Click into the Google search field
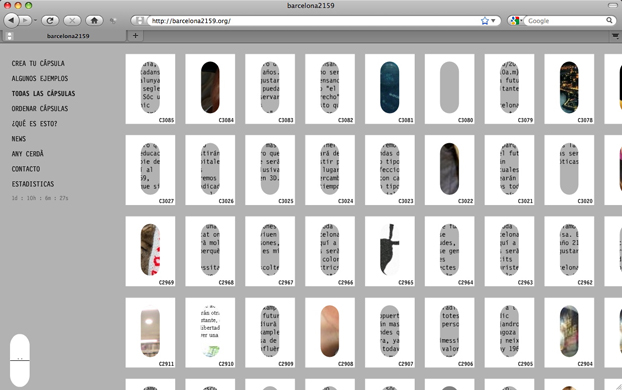This screenshot has height=390, width=622. [565, 21]
